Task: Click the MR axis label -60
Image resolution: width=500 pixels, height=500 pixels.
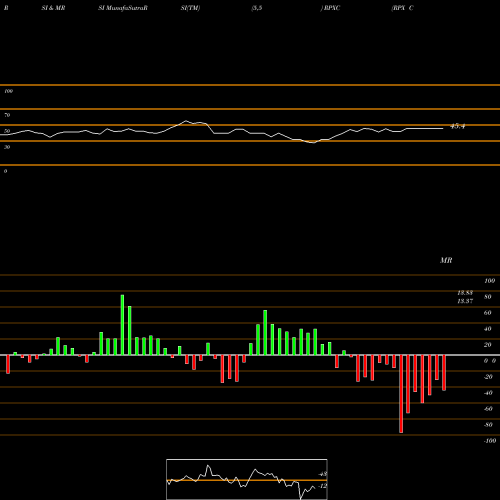Action: point(488,409)
